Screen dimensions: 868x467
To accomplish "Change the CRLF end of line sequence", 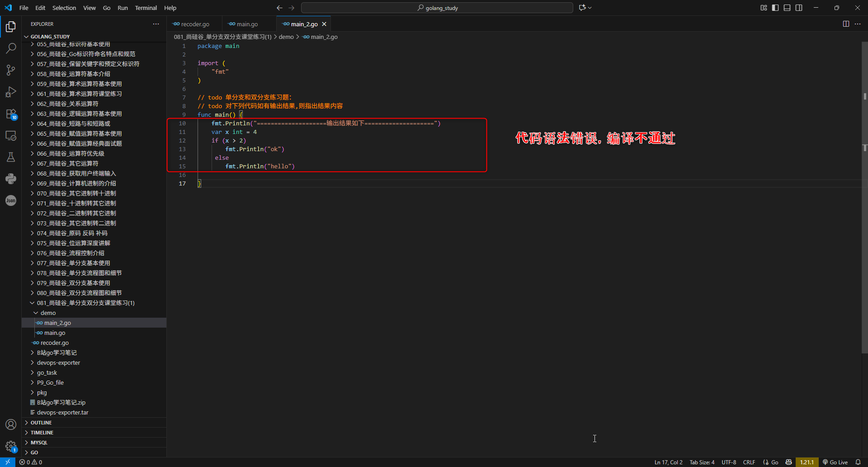I will [749, 462].
